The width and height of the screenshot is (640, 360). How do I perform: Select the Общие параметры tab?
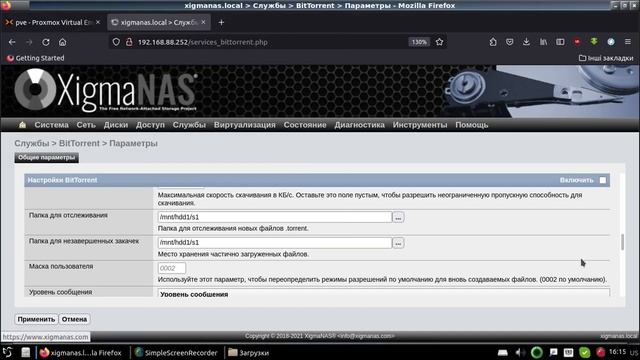click(x=47, y=158)
